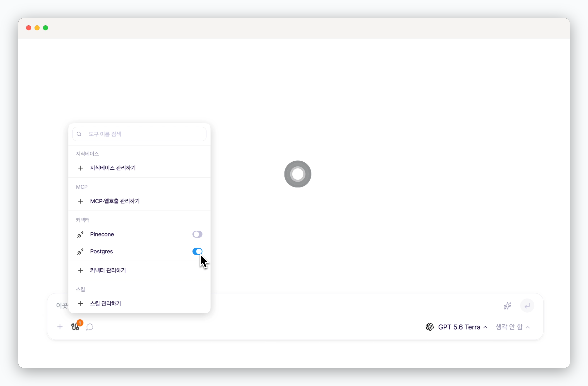Click the OpenAI logo beside GPT 5.6 Terra
This screenshot has width=588, height=386.
click(x=430, y=327)
